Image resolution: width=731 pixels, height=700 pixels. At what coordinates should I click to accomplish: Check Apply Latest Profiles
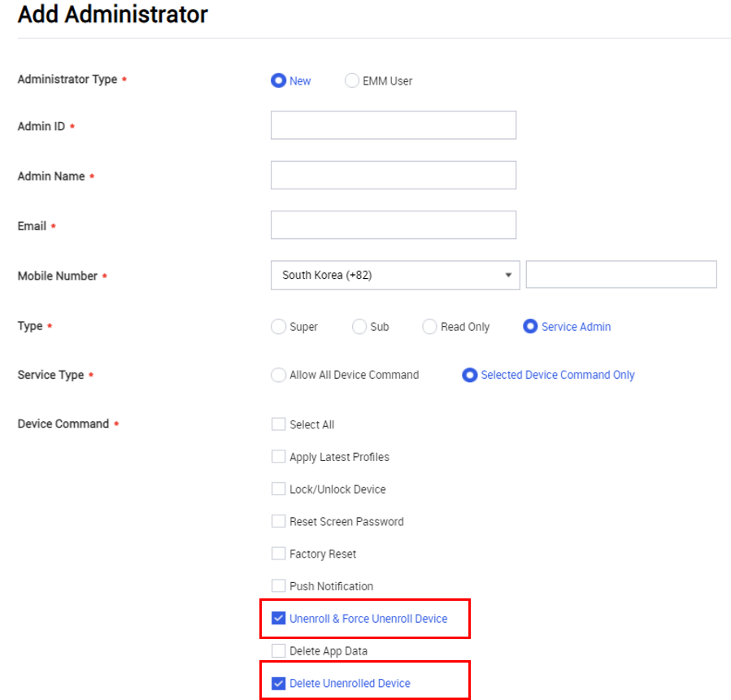pyautogui.click(x=278, y=456)
